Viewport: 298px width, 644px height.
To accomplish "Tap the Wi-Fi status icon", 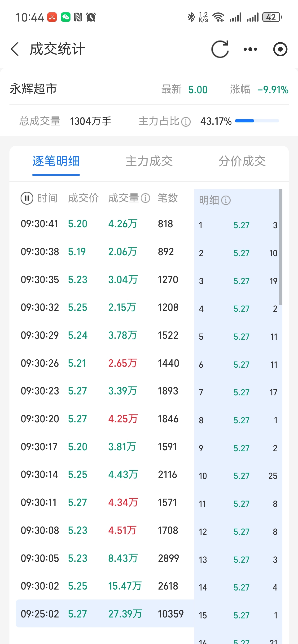I will click(x=218, y=17).
